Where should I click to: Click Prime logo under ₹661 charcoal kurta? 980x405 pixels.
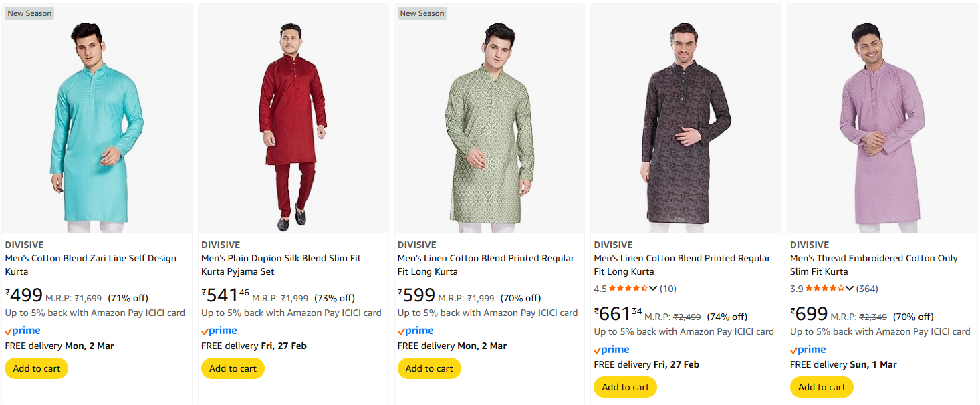(x=612, y=350)
